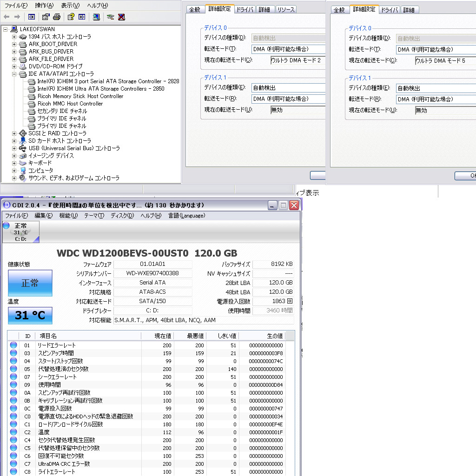This screenshot has height=476, width=476.
Task: Click blue status orb for リードエラーレート row
Action: click(x=13, y=345)
